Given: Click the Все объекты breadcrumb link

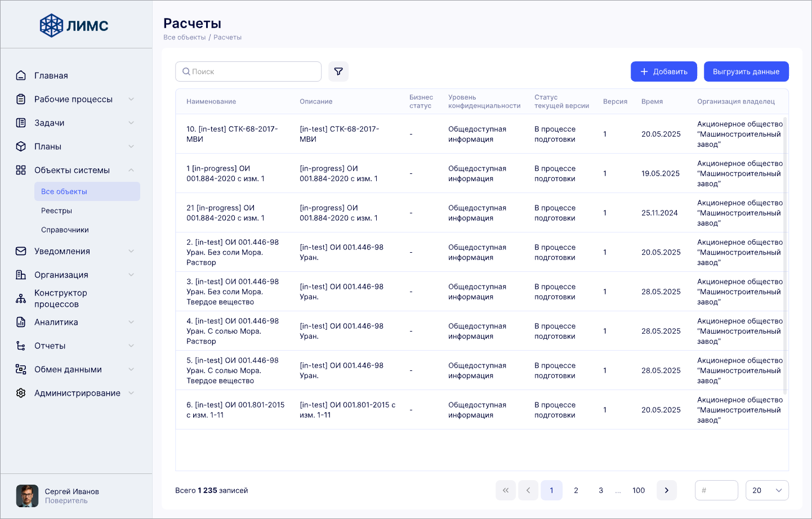Looking at the screenshot, I should tap(184, 37).
